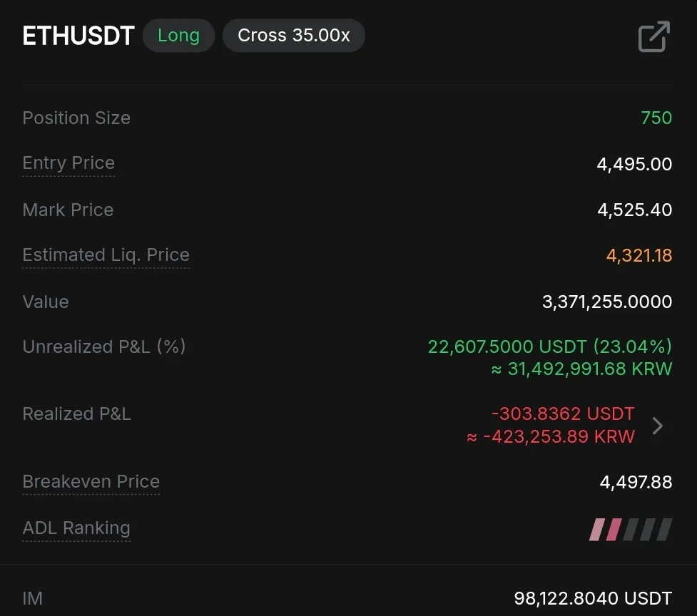This screenshot has width=697, height=616.
Task: Click the 4,525.40 mark price value
Action: click(x=634, y=210)
